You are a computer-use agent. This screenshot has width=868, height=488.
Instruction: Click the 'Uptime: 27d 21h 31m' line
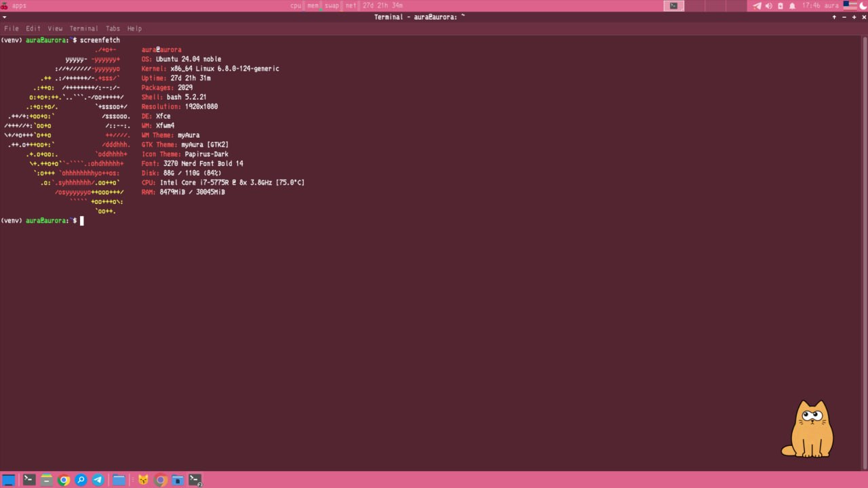[x=176, y=78]
